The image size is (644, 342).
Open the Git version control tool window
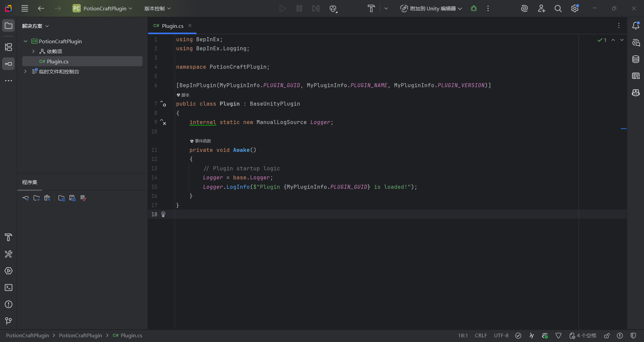[8, 321]
